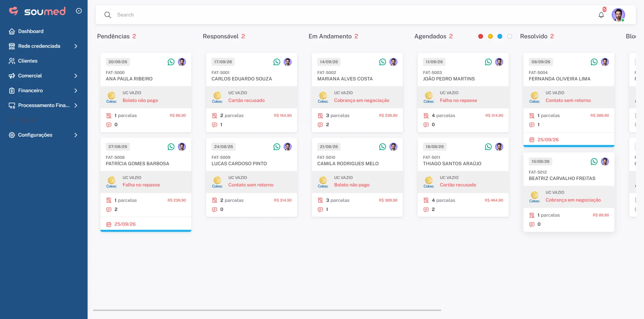
Task: Click the Search input field
Action: point(354,15)
